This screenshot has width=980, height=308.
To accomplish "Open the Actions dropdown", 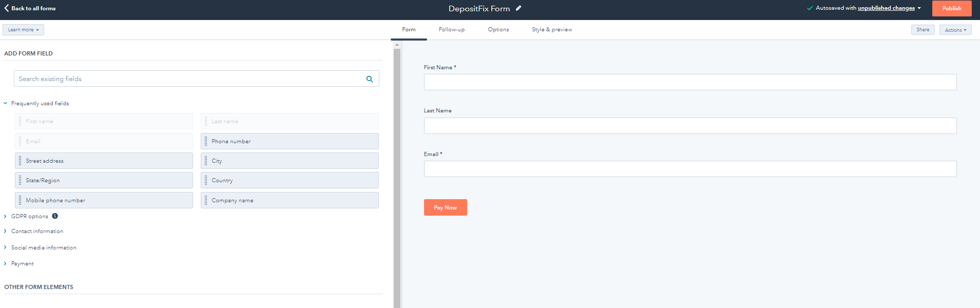I will [955, 30].
